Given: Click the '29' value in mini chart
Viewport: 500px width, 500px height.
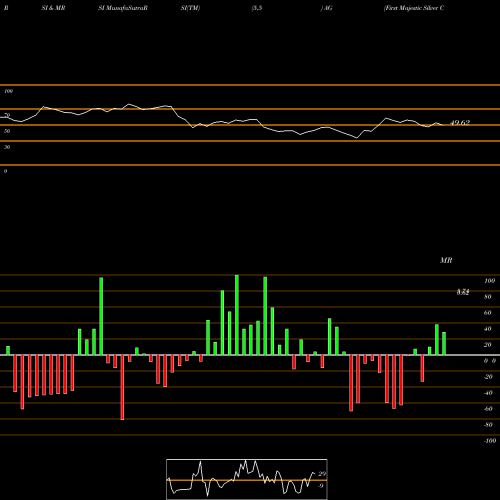Looking at the screenshot, I should coord(322,474).
